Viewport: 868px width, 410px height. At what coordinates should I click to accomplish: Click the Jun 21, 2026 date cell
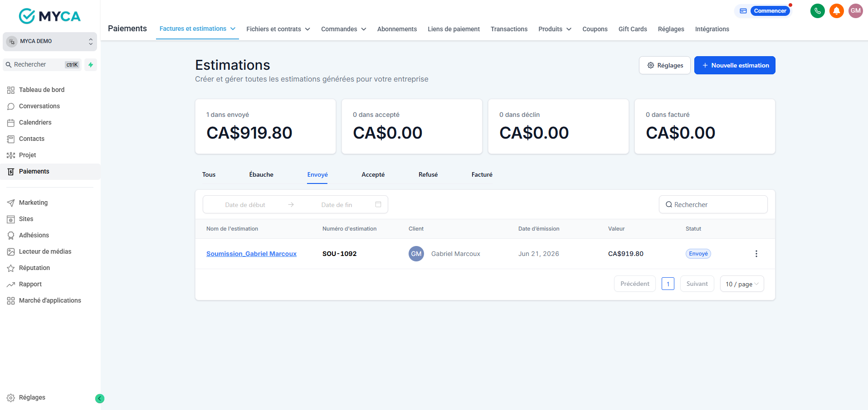click(x=538, y=254)
